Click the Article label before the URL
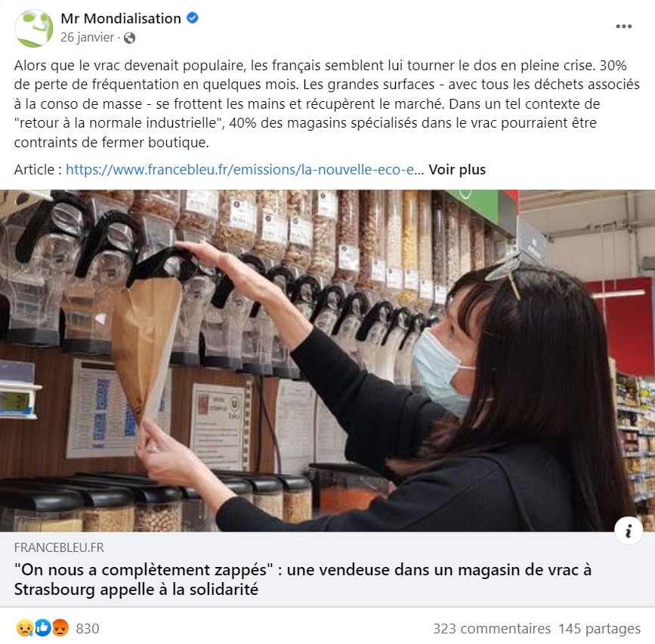The image size is (655, 644). pyautogui.click(x=38, y=169)
